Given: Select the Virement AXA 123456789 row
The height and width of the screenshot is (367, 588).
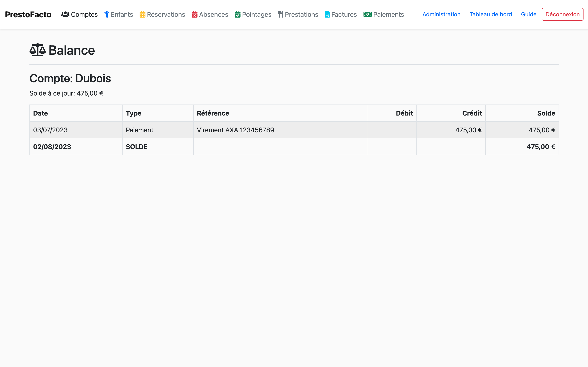Looking at the screenshot, I should coord(235,130).
